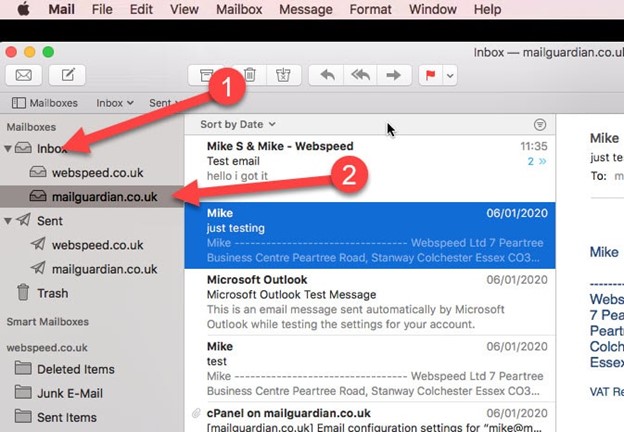Open the Trash mailbox
Viewport: 624px width, 432px height.
92,293
